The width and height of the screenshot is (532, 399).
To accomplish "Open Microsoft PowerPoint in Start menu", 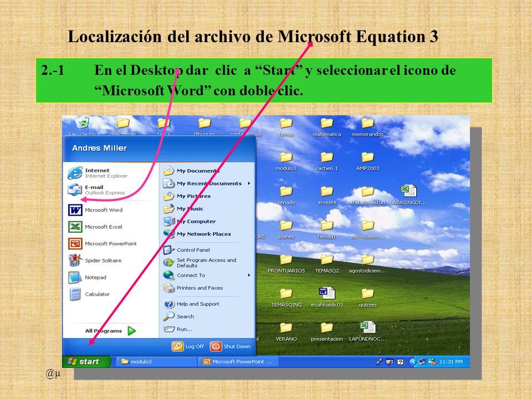I will click(102, 244).
